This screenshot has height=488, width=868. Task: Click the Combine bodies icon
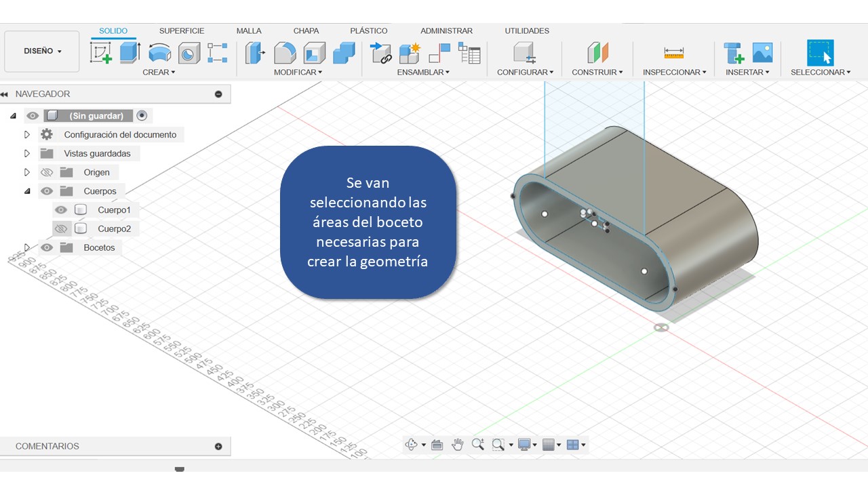[x=344, y=53]
